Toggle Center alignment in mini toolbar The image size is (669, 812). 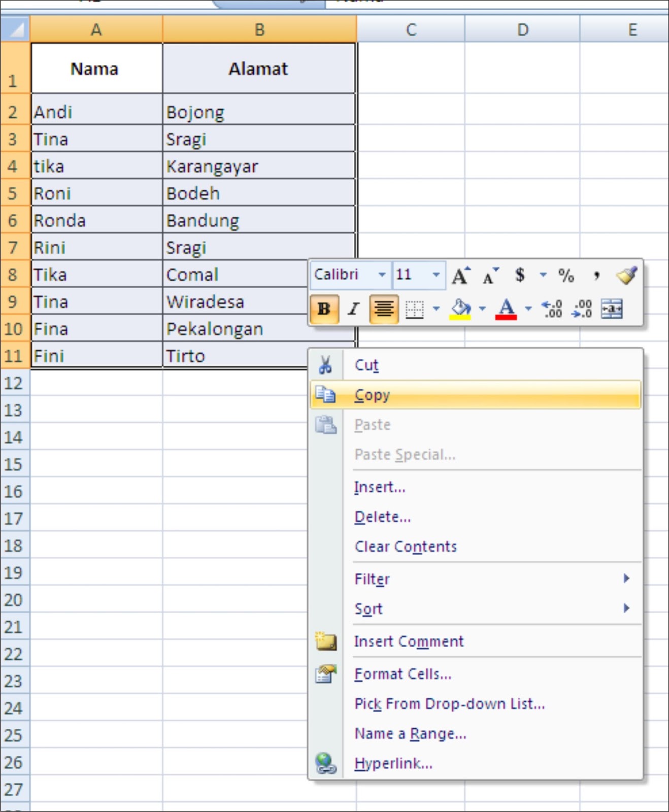384,309
